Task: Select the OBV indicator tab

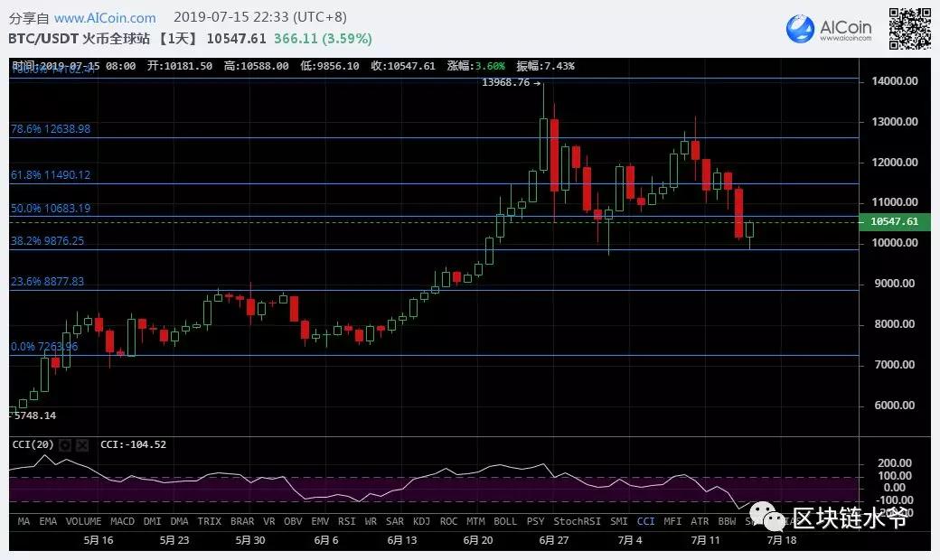Action: pyautogui.click(x=293, y=521)
